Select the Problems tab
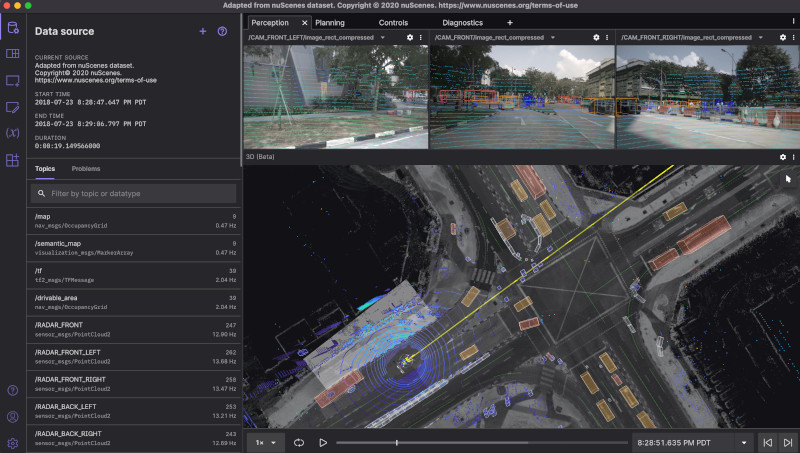 click(x=86, y=169)
